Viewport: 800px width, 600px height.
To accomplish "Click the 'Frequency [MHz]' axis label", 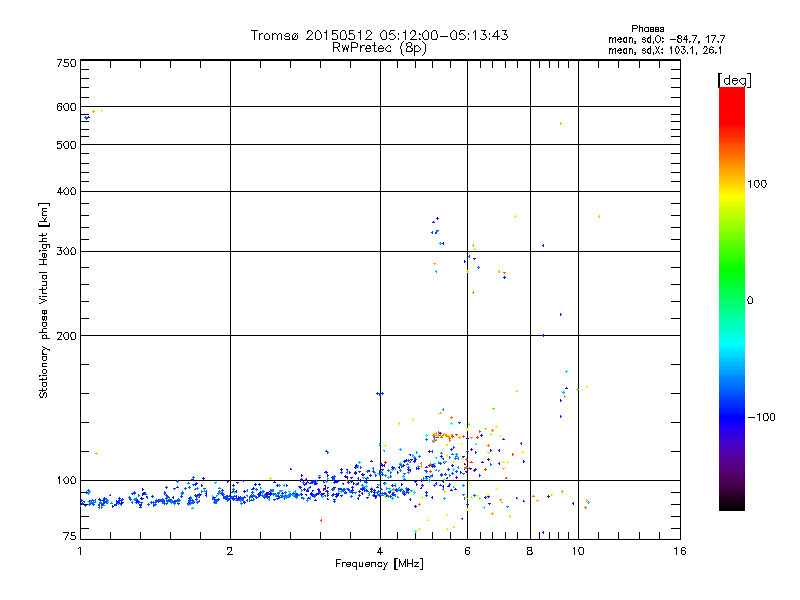I will [379, 564].
